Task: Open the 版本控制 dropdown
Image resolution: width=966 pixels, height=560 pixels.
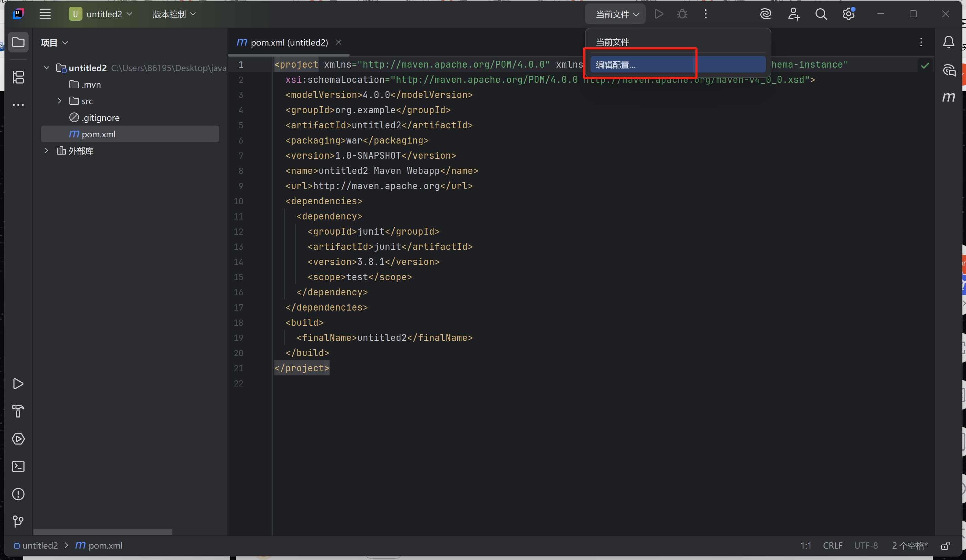Action: (x=174, y=14)
